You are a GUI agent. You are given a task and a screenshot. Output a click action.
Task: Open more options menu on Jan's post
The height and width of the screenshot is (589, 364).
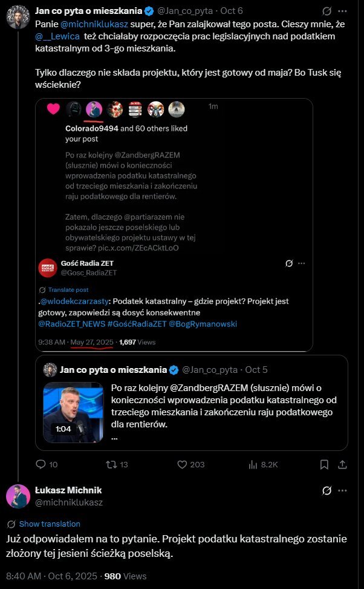pyautogui.click(x=343, y=11)
